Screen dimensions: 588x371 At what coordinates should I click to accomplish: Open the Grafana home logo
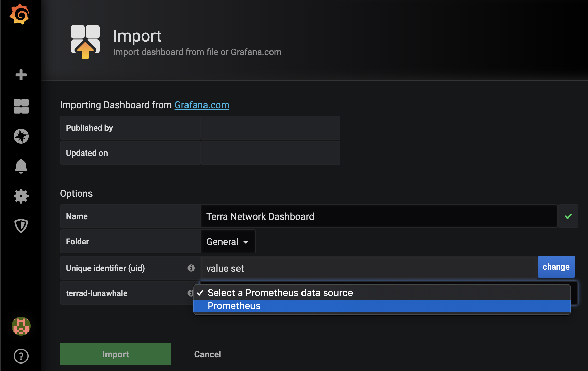point(19,14)
